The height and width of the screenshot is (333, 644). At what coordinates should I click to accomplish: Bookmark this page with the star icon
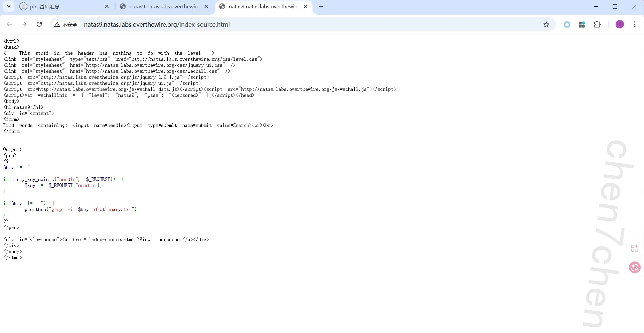pos(546,24)
